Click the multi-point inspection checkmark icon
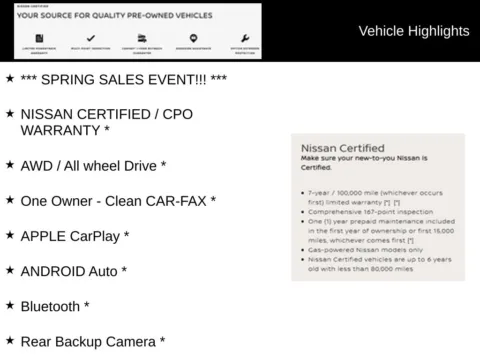 pyautogui.click(x=91, y=38)
